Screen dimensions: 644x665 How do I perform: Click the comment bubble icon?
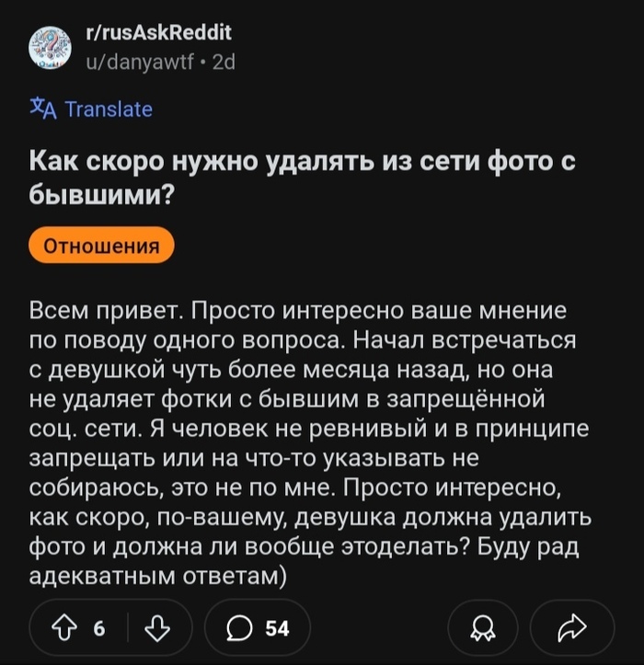coord(239,628)
